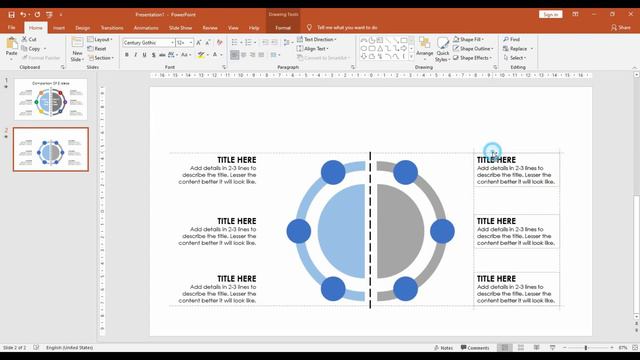This screenshot has width=640, height=360.
Task: Open the Align Text dropdown
Action: coord(313,49)
